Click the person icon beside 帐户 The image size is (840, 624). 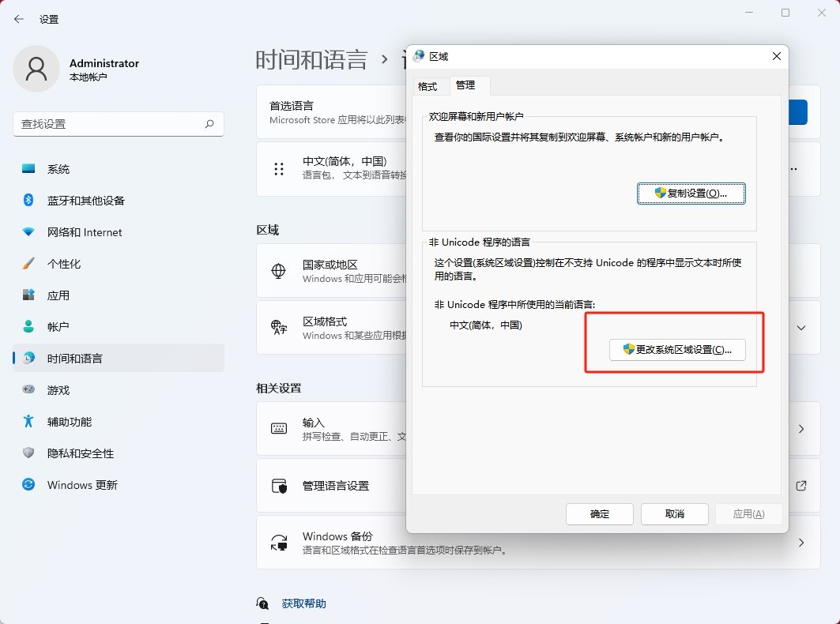28,326
